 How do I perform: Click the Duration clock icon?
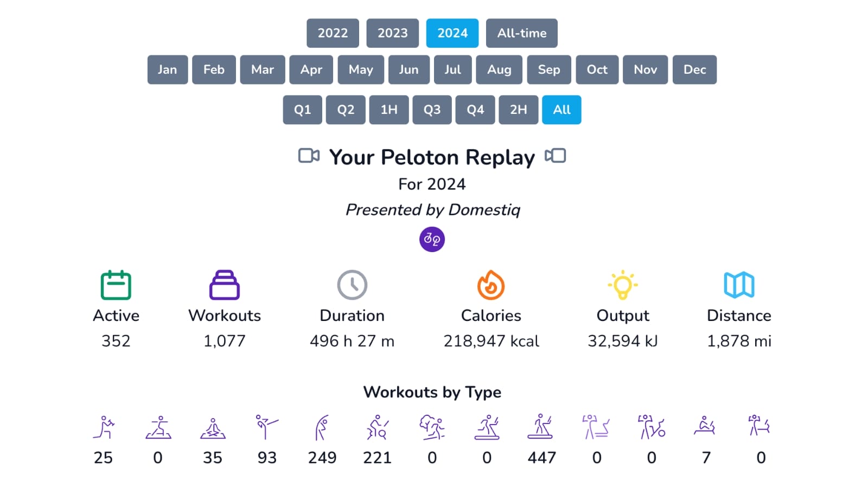tap(352, 285)
